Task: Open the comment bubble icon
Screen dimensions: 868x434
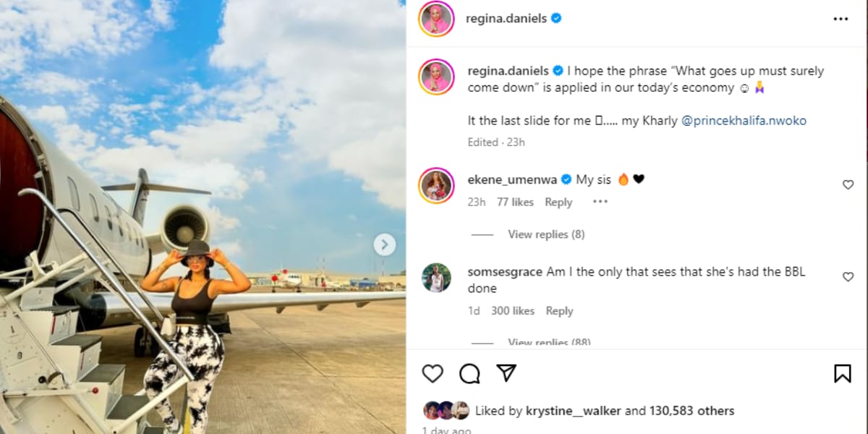Action: 469,373
